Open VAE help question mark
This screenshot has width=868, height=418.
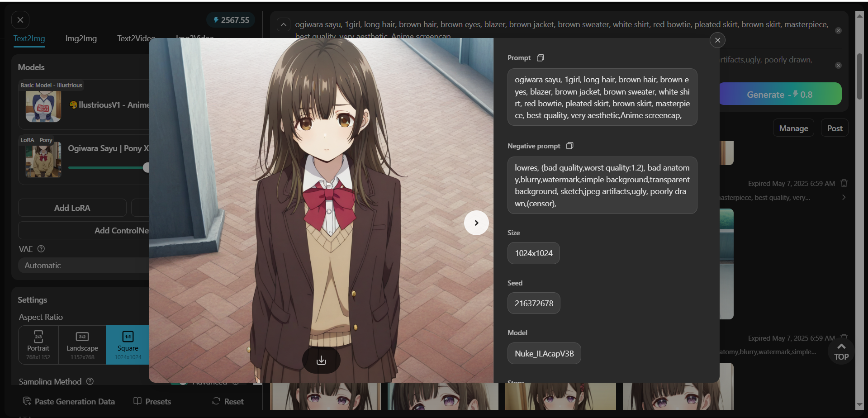tap(41, 249)
